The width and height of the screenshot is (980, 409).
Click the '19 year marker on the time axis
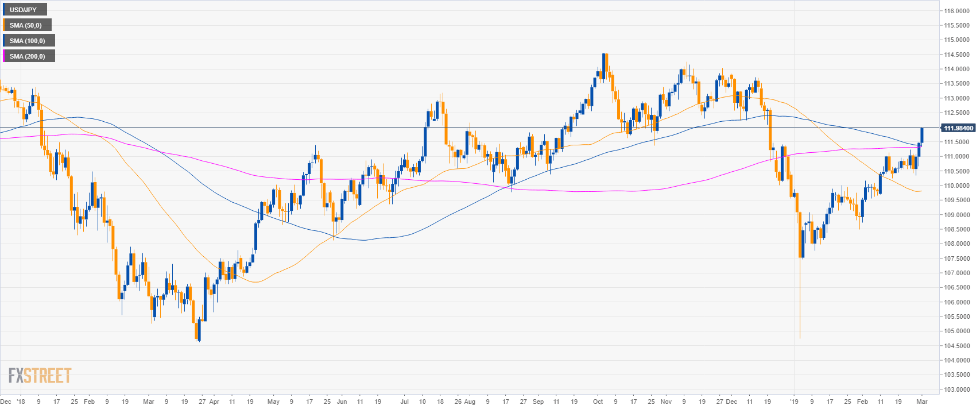coord(795,402)
